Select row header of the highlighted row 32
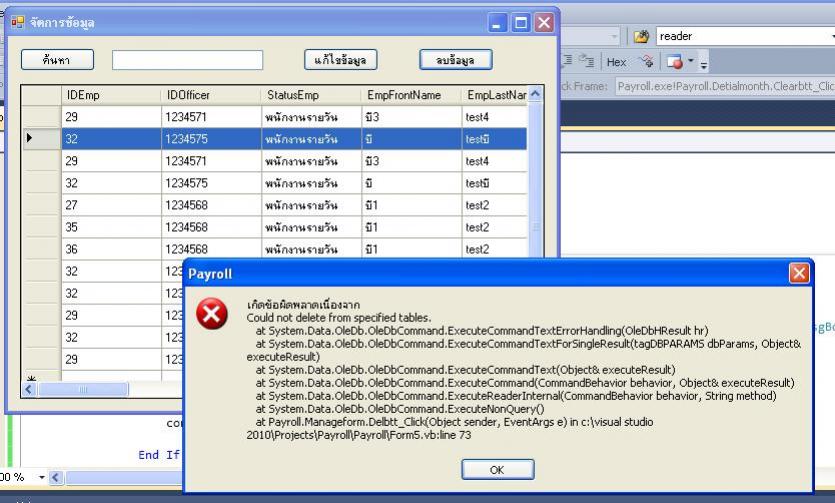The height and width of the screenshot is (503, 835). [42, 139]
